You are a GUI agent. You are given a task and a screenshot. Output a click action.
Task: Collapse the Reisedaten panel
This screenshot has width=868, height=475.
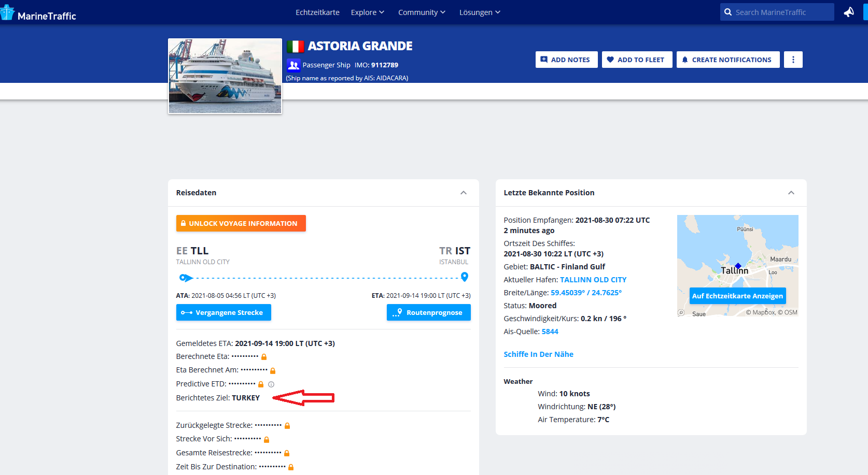pos(464,193)
